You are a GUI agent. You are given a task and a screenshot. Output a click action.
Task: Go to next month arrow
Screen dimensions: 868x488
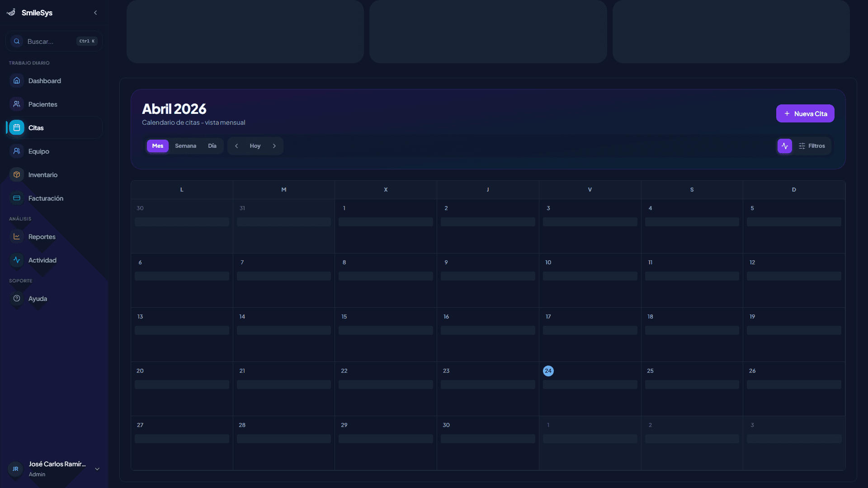pos(274,146)
